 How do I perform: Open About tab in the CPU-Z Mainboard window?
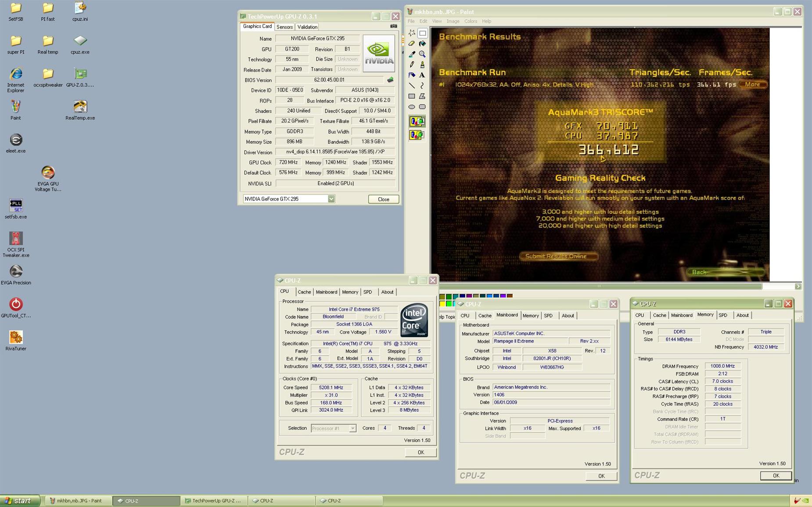(x=568, y=315)
